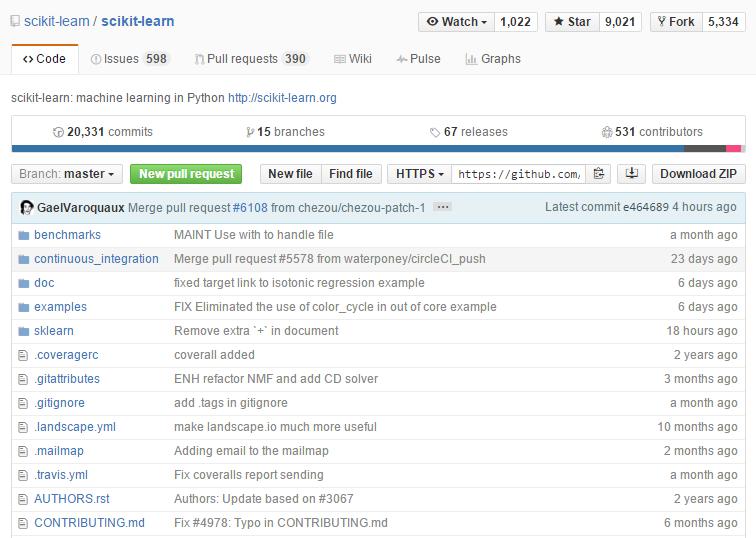
Task: Click the .coveragerc file icon
Action: click(x=23, y=355)
